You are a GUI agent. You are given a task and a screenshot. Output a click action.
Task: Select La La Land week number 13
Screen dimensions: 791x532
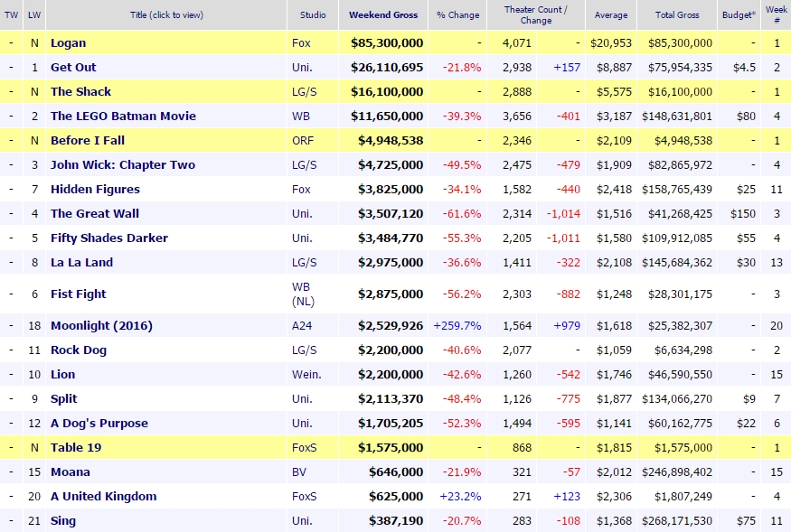click(777, 262)
